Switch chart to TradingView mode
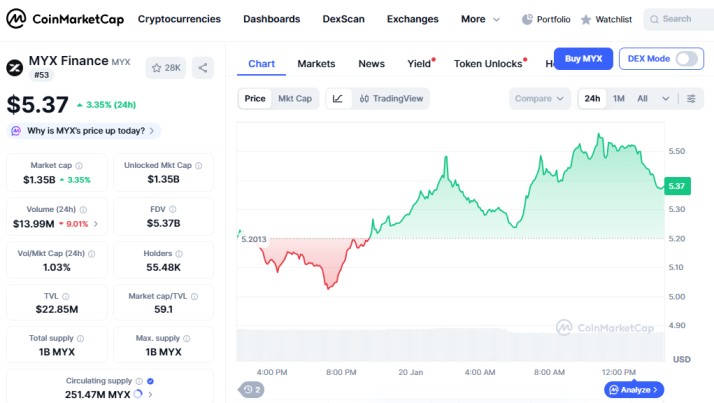This screenshot has height=403, width=714. 391,98
